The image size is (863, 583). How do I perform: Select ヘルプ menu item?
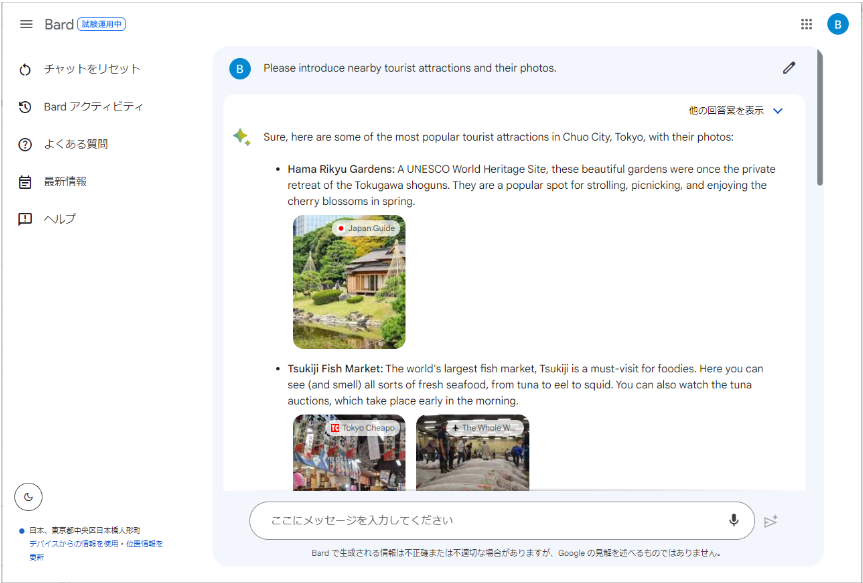tap(60, 219)
